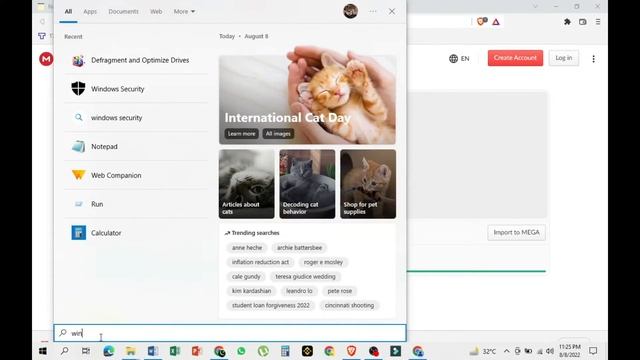Open Windows Security app with shield icon
Image resolution: width=640 pixels, height=360 pixels.
point(137,89)
